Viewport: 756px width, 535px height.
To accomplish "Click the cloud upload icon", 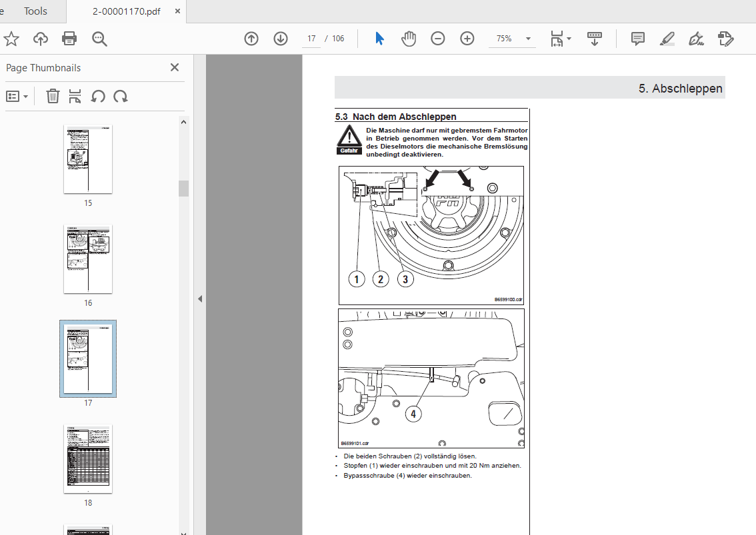I will click(x=41, y=39).
